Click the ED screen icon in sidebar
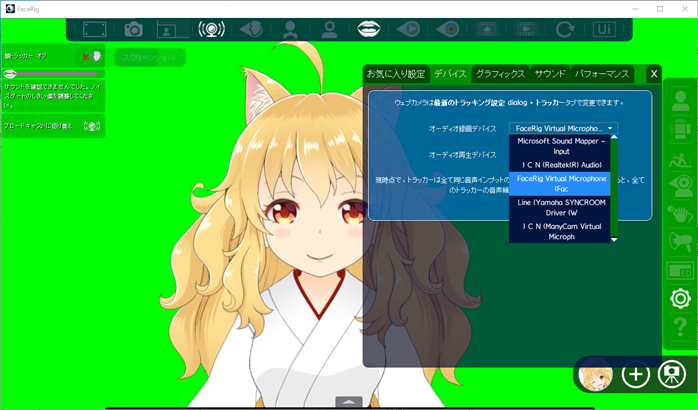Screen dimensions: 698x410 (680, 270)
